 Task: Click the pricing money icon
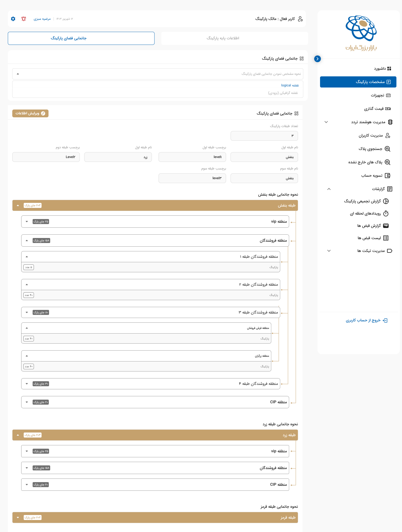pyautogui.click(x=388, y=109)
